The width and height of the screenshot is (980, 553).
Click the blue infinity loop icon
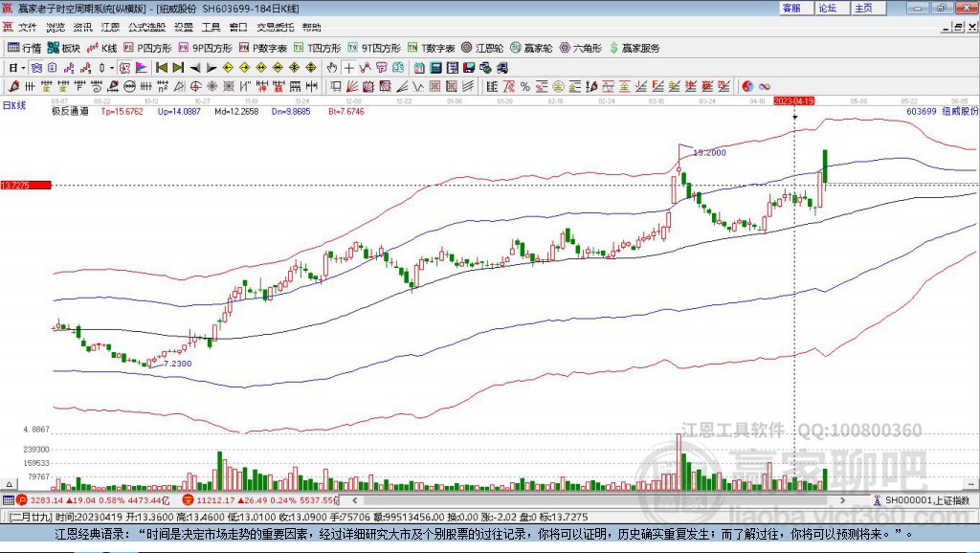click(765, 86)
